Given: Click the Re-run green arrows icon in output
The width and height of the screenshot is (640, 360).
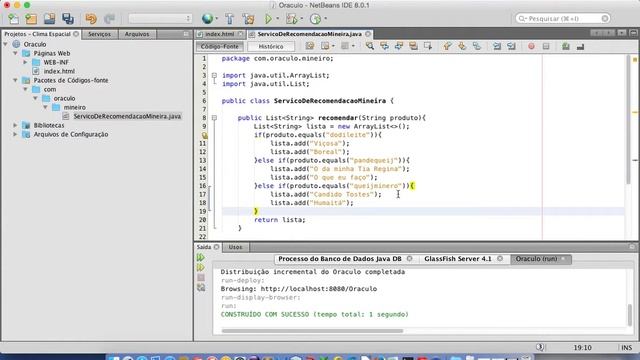Looking at the screenshot, I should (x=200, y=258).
